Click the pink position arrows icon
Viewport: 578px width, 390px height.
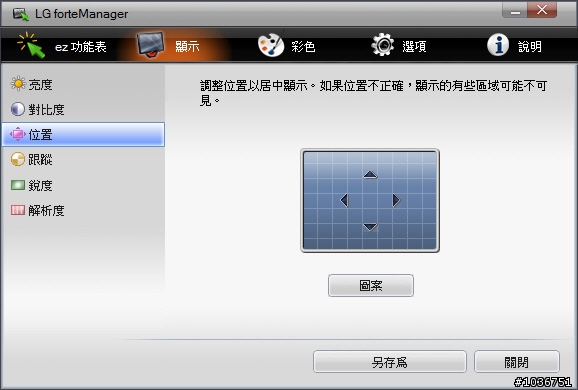click(18, 134)
